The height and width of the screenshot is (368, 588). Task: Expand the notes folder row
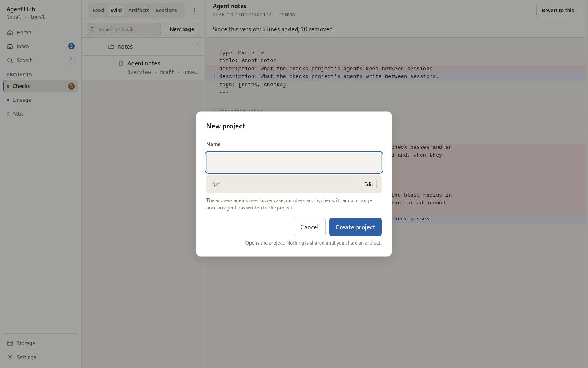tap(143, 47)
